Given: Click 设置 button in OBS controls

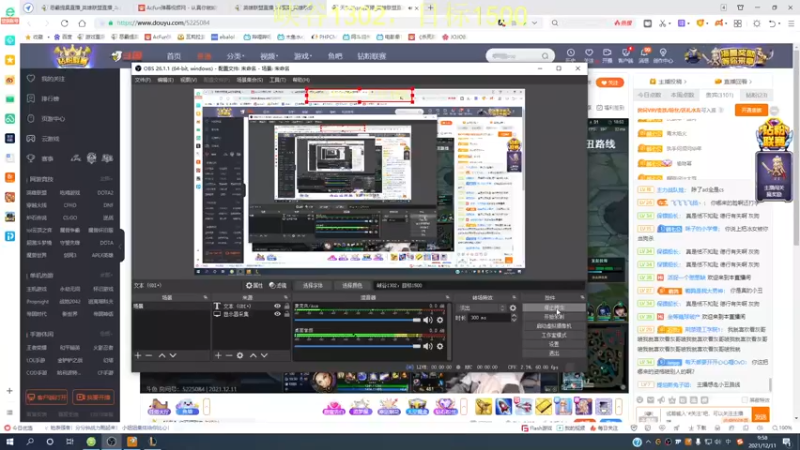Looking at the screenshot, I should [x=554, y=344].
